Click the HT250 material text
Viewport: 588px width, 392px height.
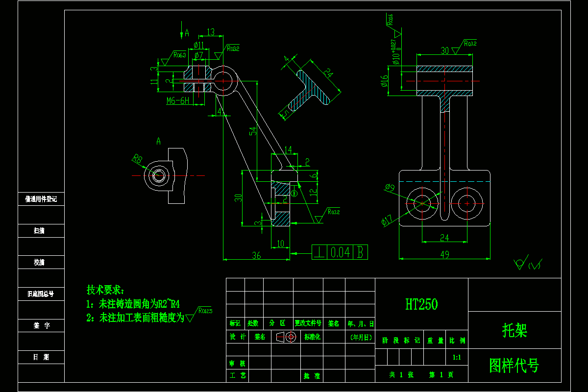[x=421, y=304]
